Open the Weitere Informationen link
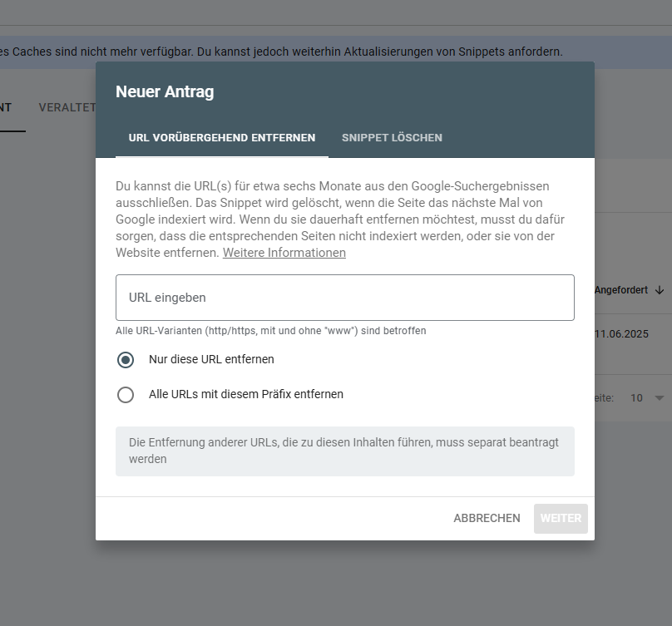The width and height of the screenshot is (672, 626). (x=284, y=253)
